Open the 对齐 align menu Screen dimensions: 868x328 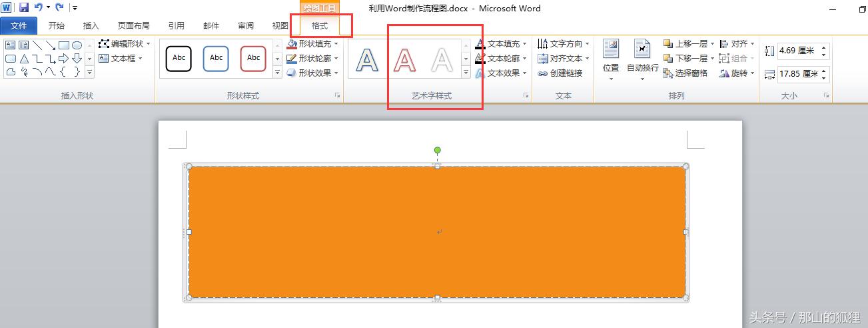[x=737, y=43]
